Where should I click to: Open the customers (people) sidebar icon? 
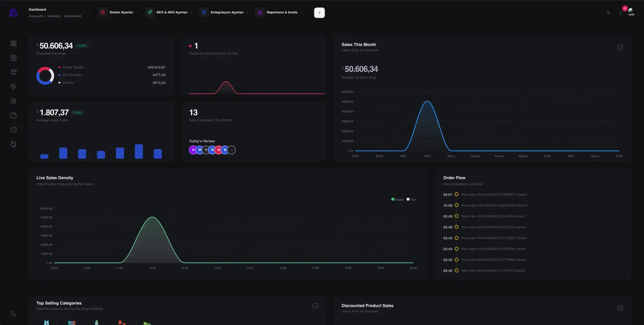click(x=13, y=101)
